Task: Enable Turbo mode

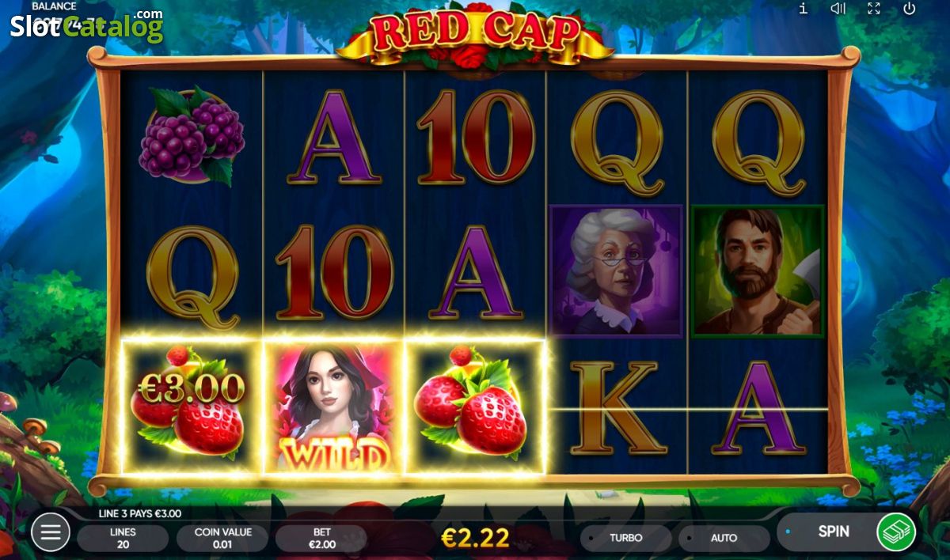Action: [x=625, y=538]
